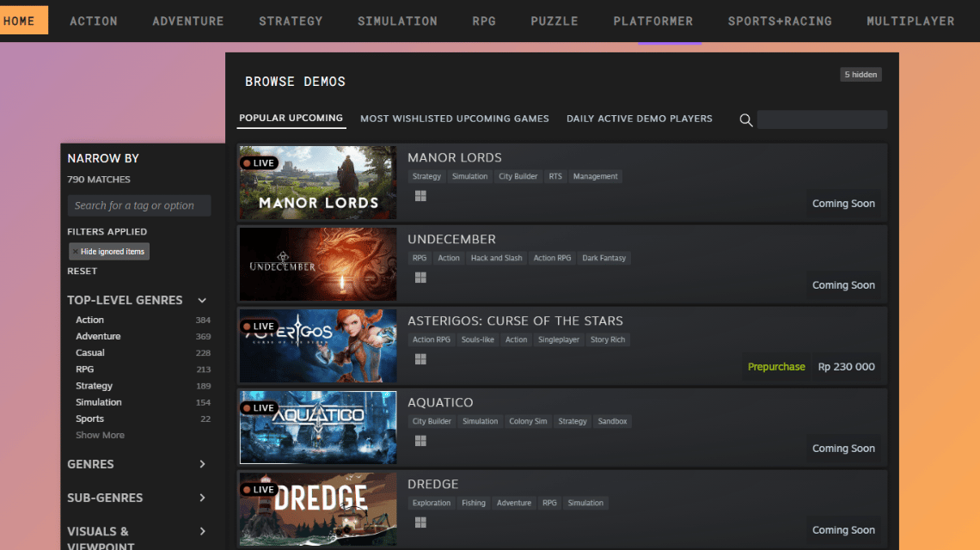Click LIVE badge on Dredge thumbnail
The width and height of the screenshot is (980, 550).
coord(259,489)
